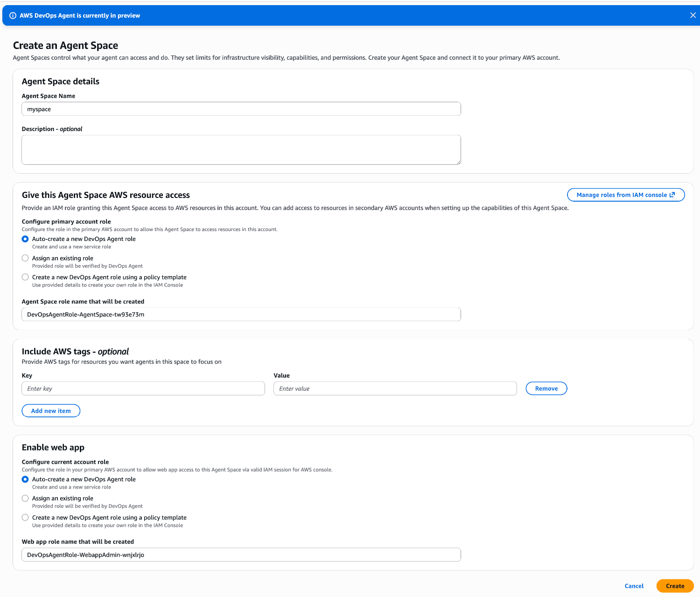Dismiss the preview banner with X
Screen dimensions: 700x597
693,15
